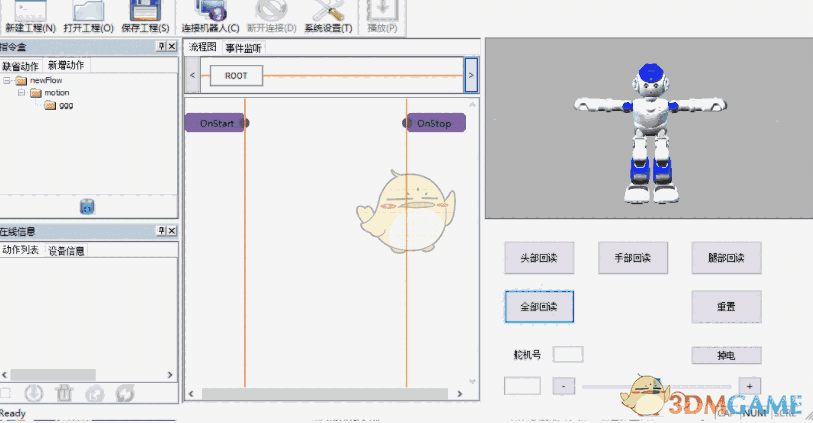Click the left arrow beside ROOT breadcrumb
The width and height of the screenshot is (813, 423).
[192, 75]
